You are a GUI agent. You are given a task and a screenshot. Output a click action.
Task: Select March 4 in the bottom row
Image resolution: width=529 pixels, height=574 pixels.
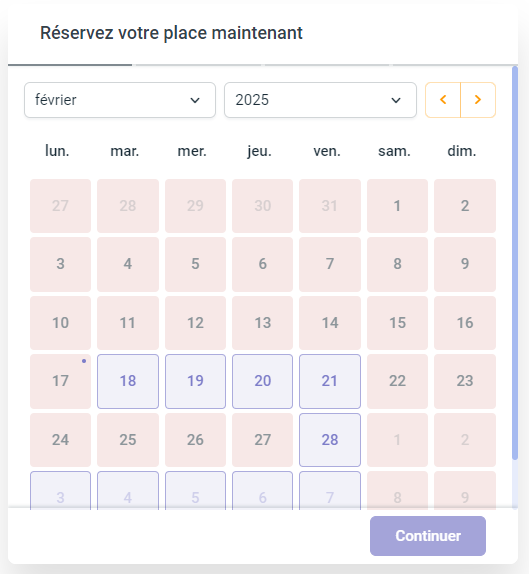click(128, 491)
